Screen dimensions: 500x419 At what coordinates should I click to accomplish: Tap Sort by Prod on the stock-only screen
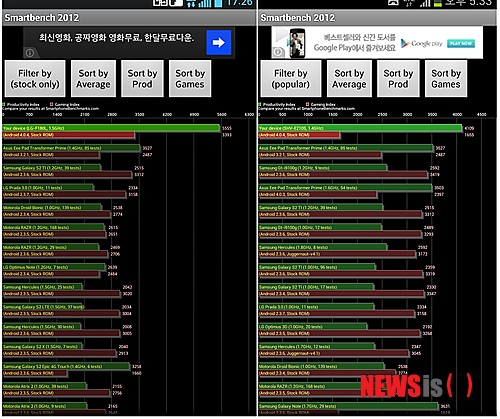point(142,79)
